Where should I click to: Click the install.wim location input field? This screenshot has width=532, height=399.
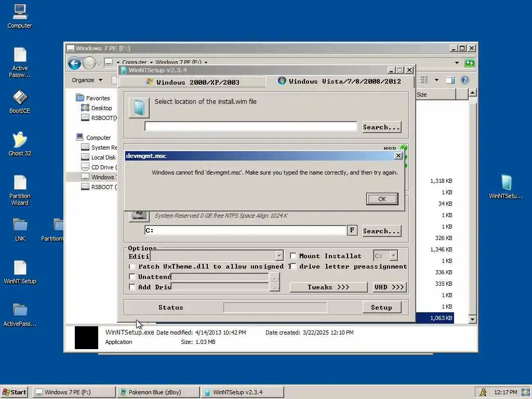point(251,126)
